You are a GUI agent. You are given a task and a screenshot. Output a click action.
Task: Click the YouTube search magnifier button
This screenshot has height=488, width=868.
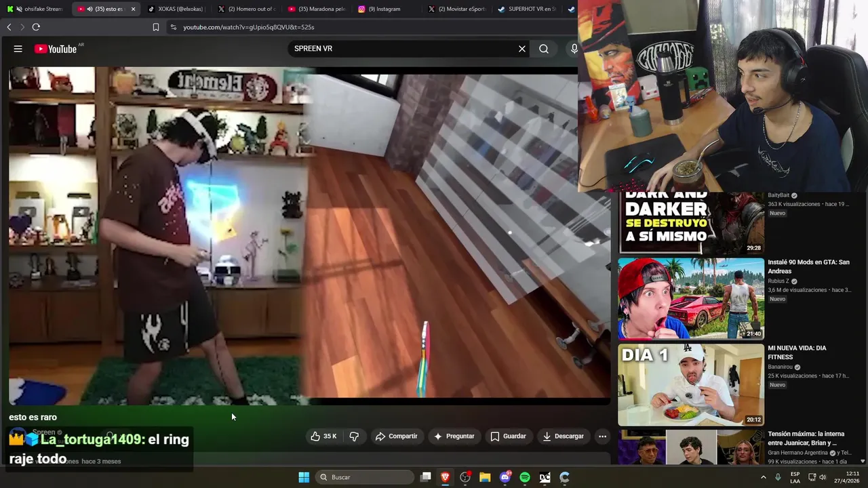[544, 49]
